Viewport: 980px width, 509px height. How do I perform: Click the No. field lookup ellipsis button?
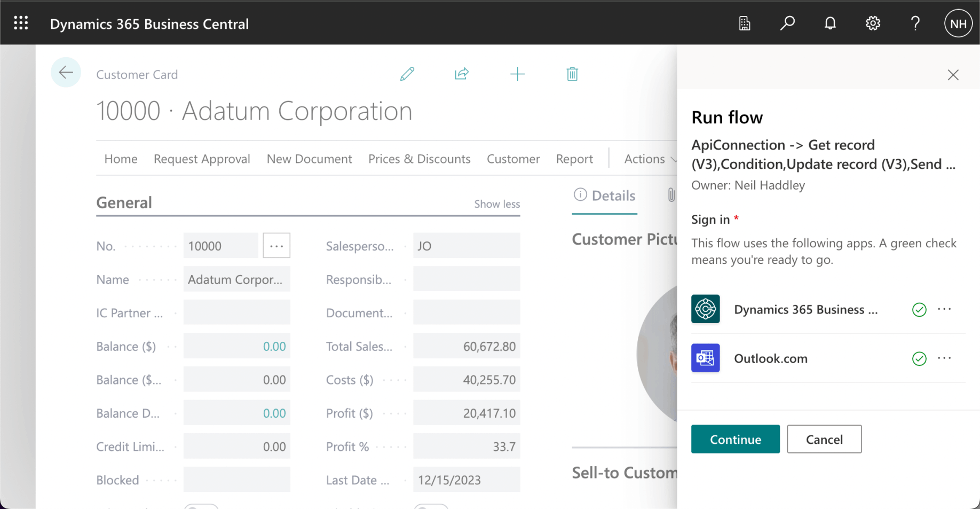[x=276, y=246]
